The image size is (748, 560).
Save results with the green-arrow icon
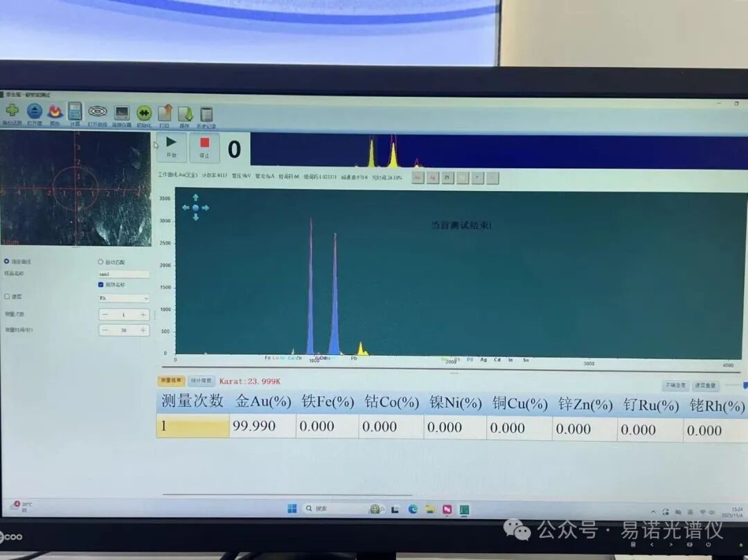(x=185, y=114)
